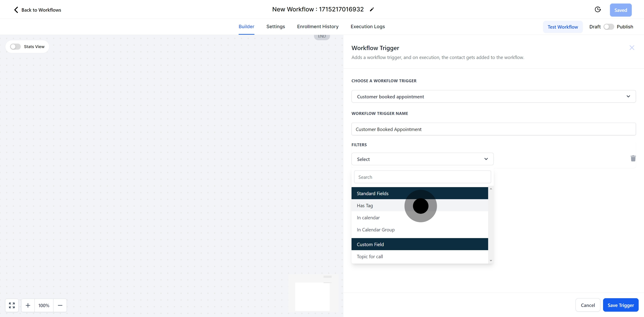The height and width of the screenshot is (317, 644).
Task: Choose Has Tag filter option
Action: 365,205
